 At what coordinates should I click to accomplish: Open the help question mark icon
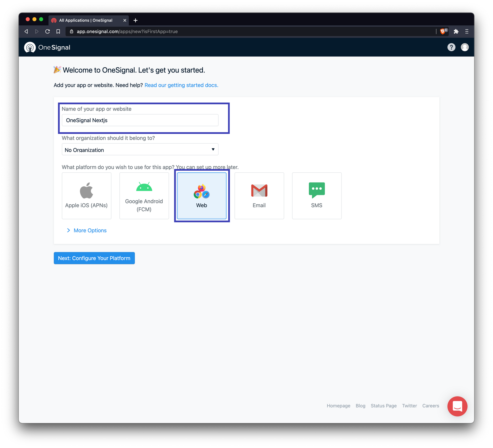451,47
